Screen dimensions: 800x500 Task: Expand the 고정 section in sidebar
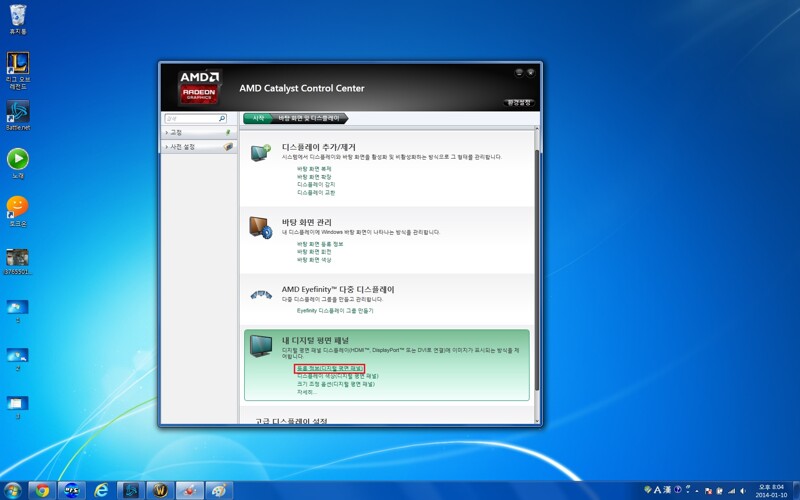pyautogui.click(x=199, y=132)
